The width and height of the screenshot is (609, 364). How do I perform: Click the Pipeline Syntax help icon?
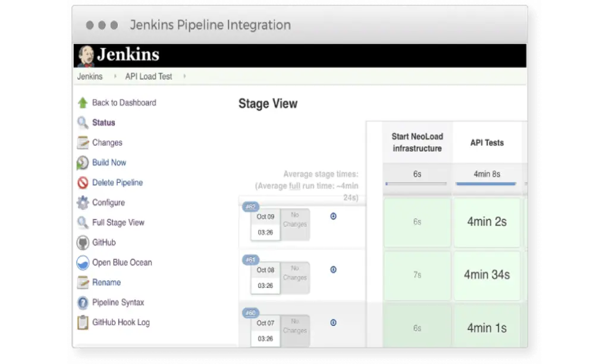[x=83, y=303]
